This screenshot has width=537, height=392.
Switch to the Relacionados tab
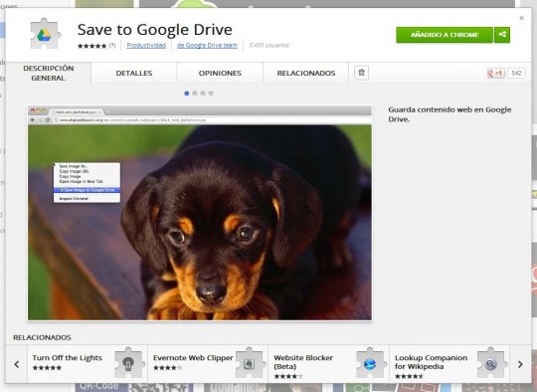pos(306,73)
